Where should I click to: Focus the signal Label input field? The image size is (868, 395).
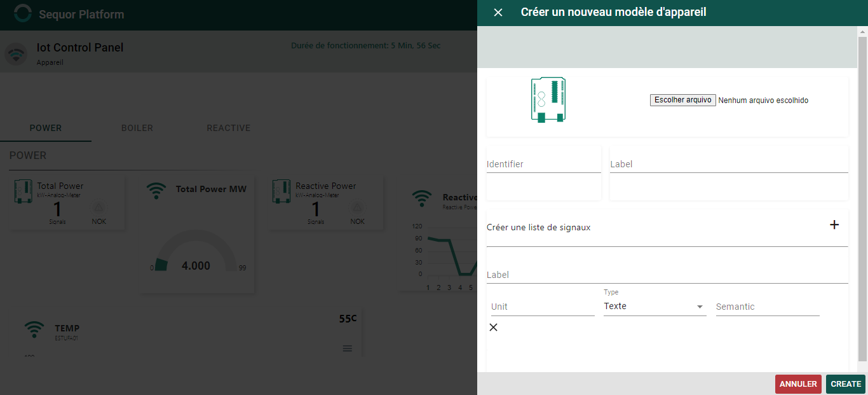pyautogui.click(x=667, y=275)
